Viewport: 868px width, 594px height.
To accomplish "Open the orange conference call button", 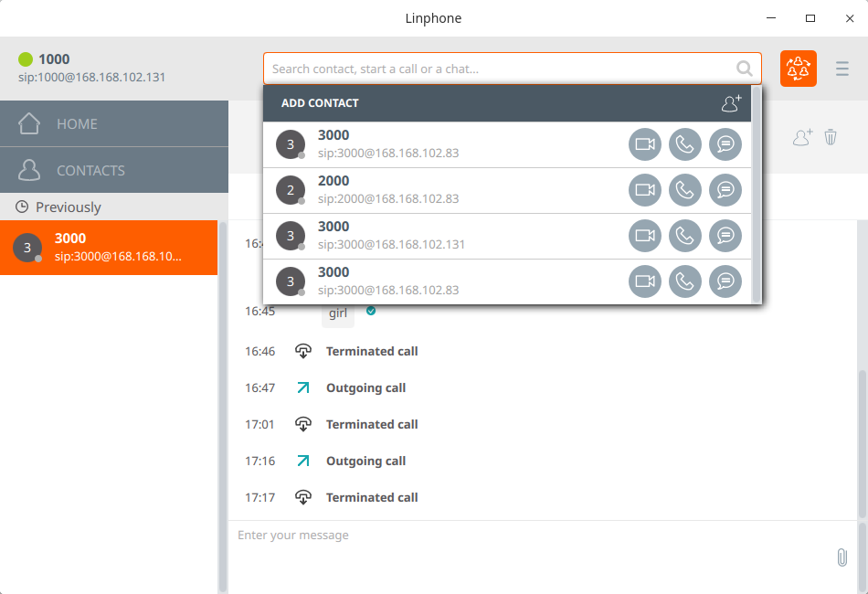I will click(798, 69).
